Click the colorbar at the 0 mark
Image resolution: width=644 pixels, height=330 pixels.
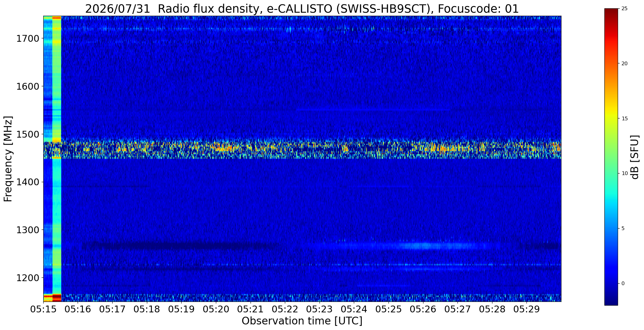click(x=611, y=283)
